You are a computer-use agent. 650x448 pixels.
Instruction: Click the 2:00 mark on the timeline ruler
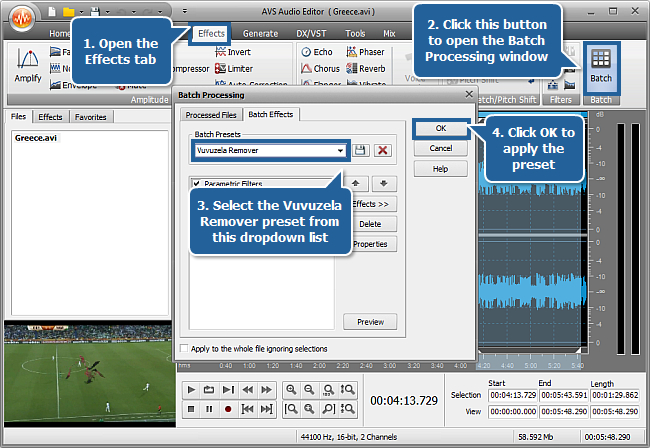319,366
